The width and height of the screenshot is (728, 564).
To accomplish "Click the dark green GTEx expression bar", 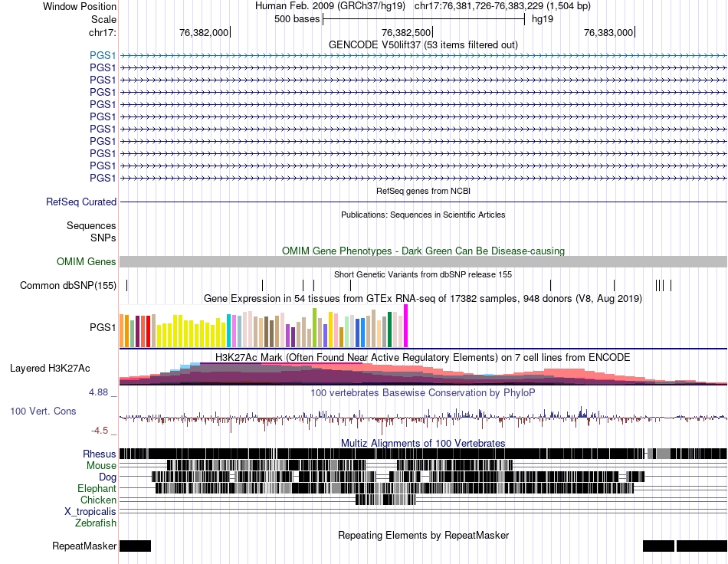I will [389, 330].
